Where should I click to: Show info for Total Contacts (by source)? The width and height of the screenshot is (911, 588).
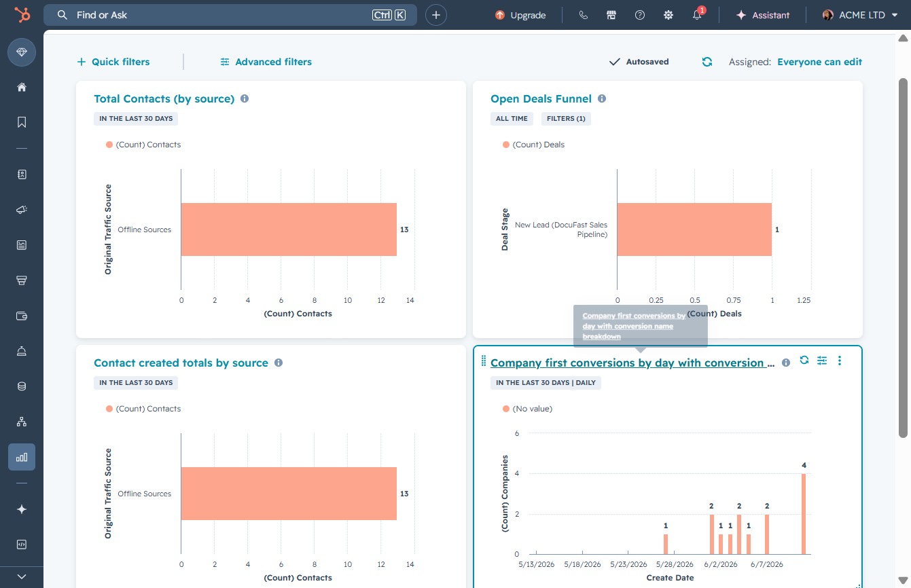pos(245,98)
